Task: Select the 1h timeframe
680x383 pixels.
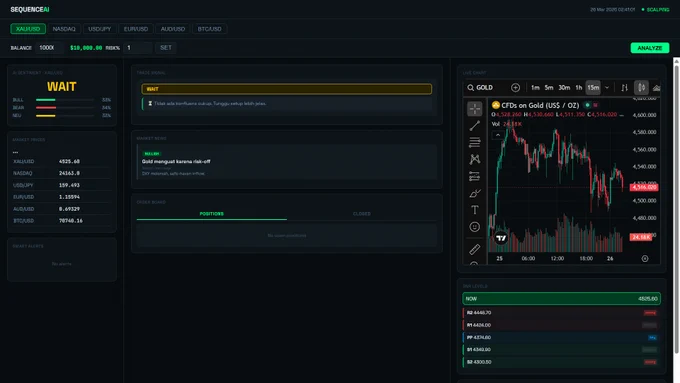Action: coord(579,88)
